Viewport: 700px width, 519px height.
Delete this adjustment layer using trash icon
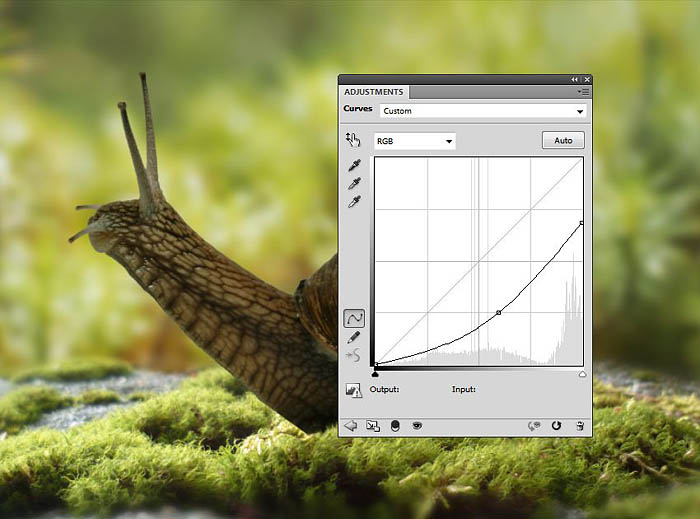[580, 425]
